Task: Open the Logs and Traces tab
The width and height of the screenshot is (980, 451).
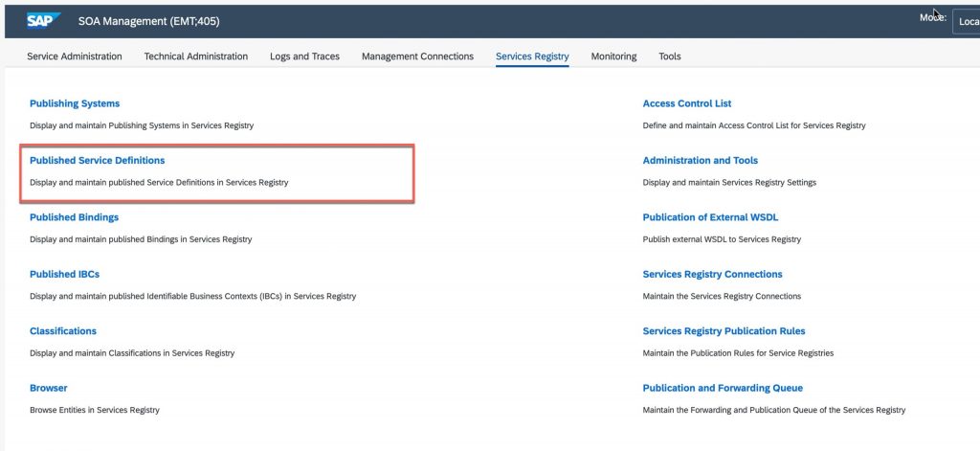Action: pyautogui.click(x=304, y=56)
